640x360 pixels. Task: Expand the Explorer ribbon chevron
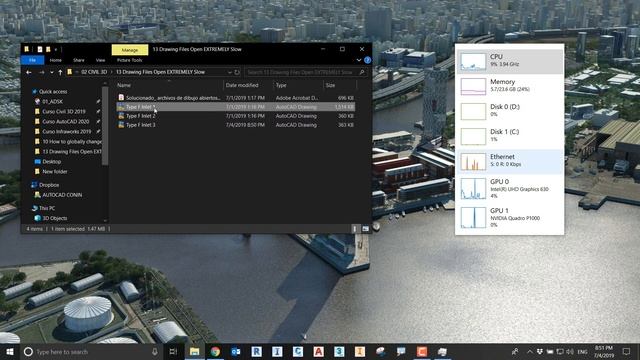pos(359,60)
